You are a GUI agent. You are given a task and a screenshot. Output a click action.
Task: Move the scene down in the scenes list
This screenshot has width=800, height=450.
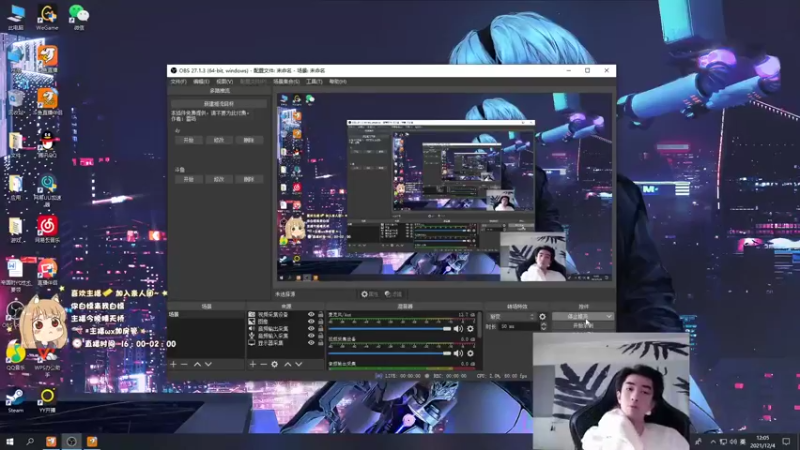pos(208,364)
